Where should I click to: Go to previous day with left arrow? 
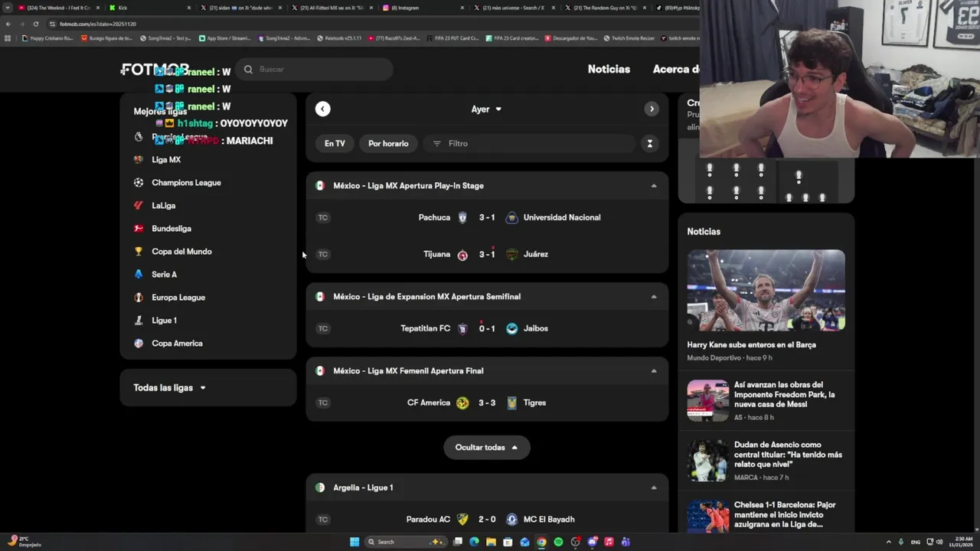click(x=322, y=109)
